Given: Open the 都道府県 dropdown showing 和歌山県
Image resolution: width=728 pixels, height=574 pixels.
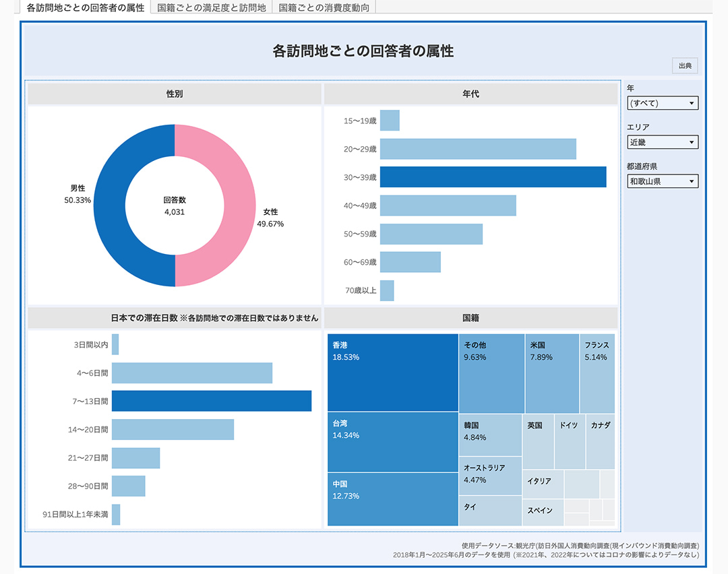Looking at the screenshot, I should click(x=662, y=181).
